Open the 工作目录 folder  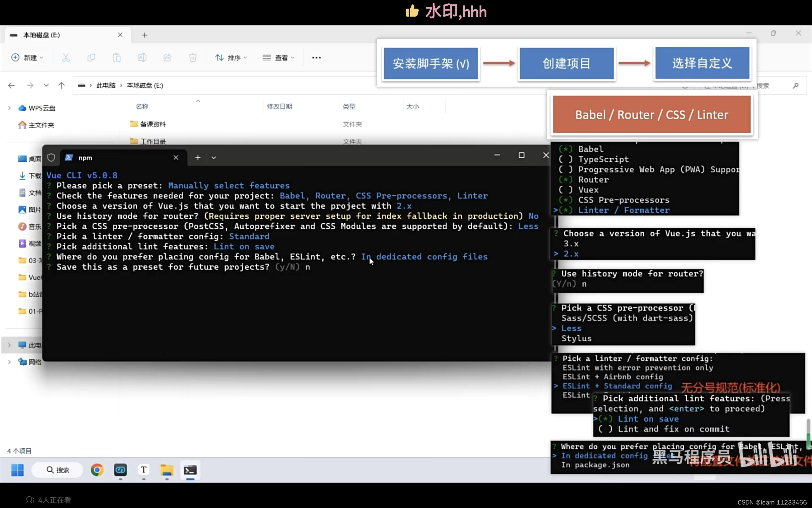(148, 142)
